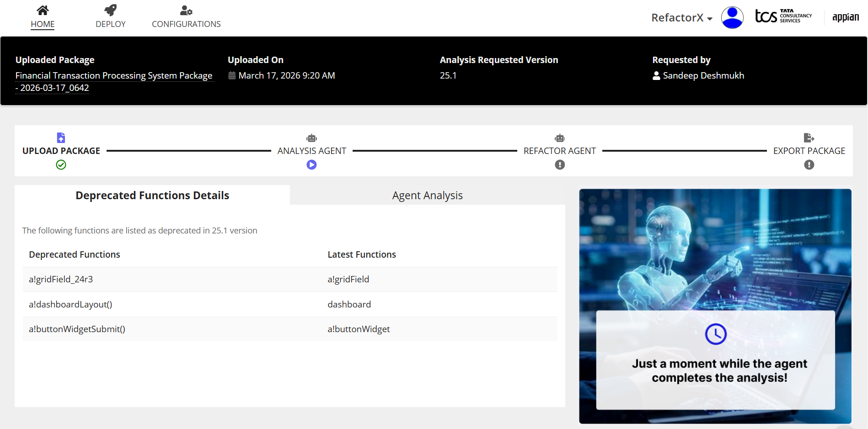Switch to the Agent Analysis tab
868x429 pixels.
(427, 196)
